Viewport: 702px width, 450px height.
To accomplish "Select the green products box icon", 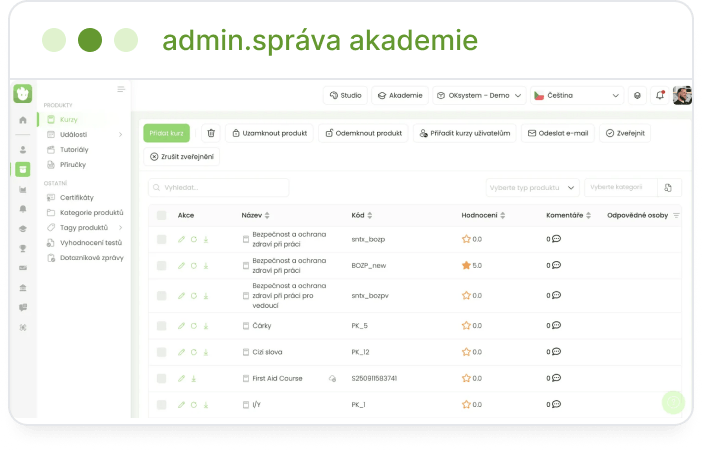I will pos(23,169).
